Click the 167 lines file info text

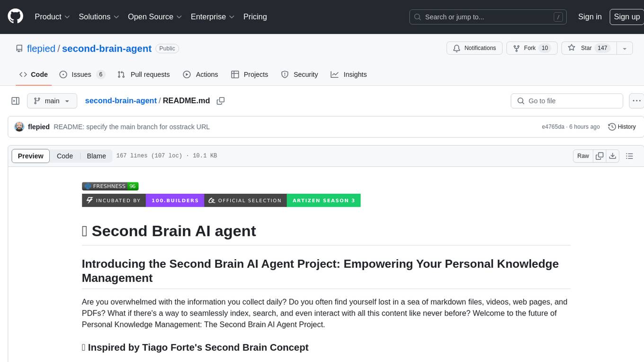click(167, 155)
